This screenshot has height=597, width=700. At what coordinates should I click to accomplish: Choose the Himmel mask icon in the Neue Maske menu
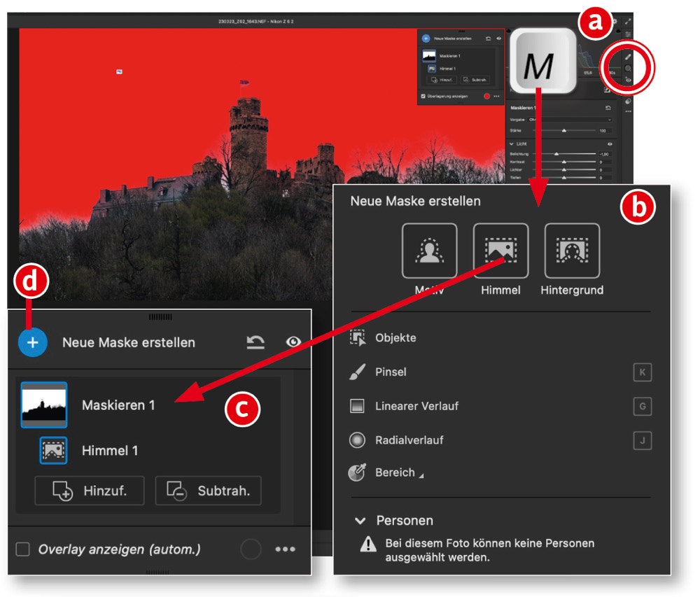point(501,251)
